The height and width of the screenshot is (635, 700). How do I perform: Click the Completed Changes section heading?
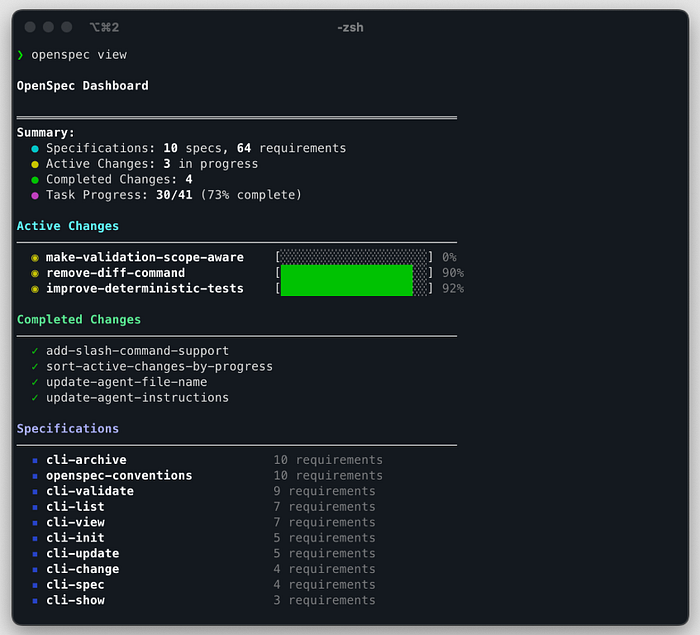(79, 320)
